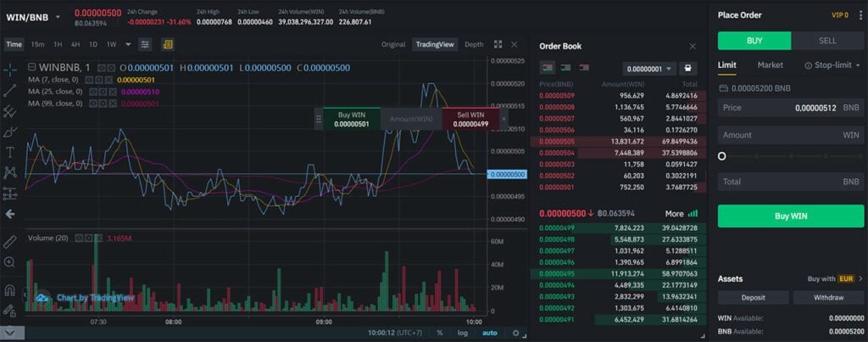Click the Withdraw button
This screenshot has width=868, height=342.
tap(828, 298)
